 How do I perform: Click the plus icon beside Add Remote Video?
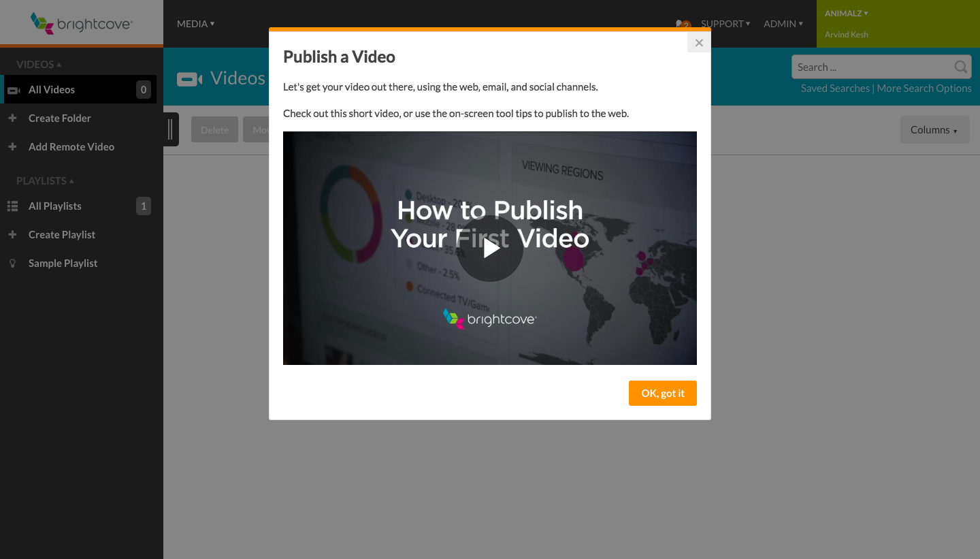pyautogui.click(x=12, y=146)
